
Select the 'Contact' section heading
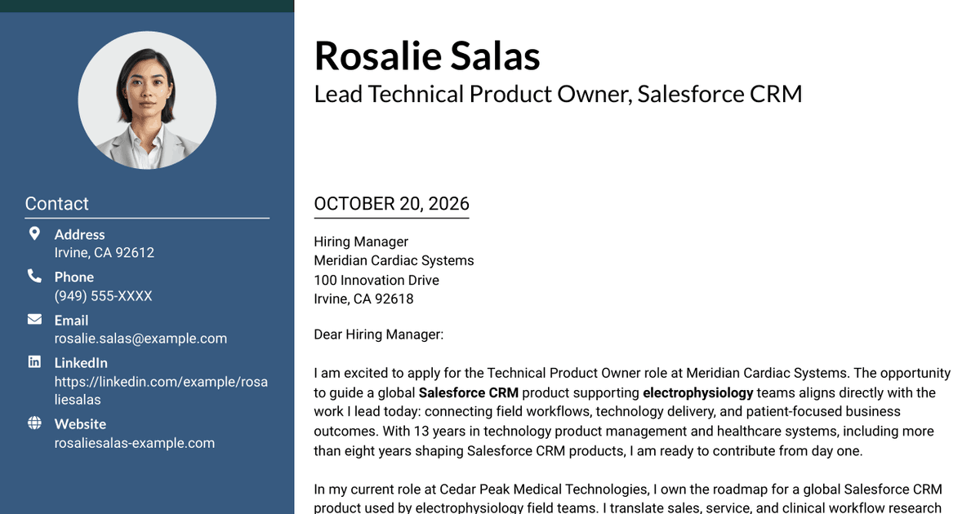57,204
